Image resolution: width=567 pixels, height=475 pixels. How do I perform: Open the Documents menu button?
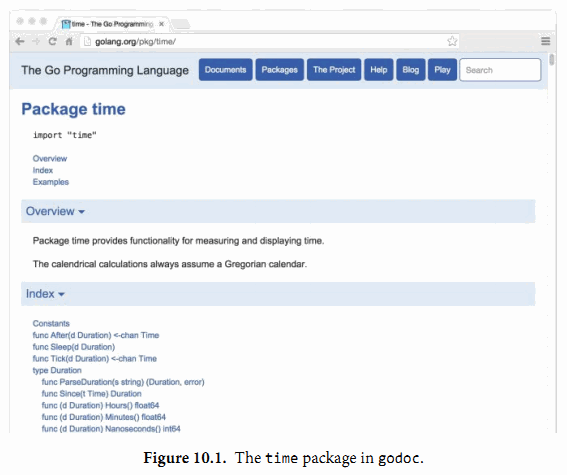click(226, 70)
